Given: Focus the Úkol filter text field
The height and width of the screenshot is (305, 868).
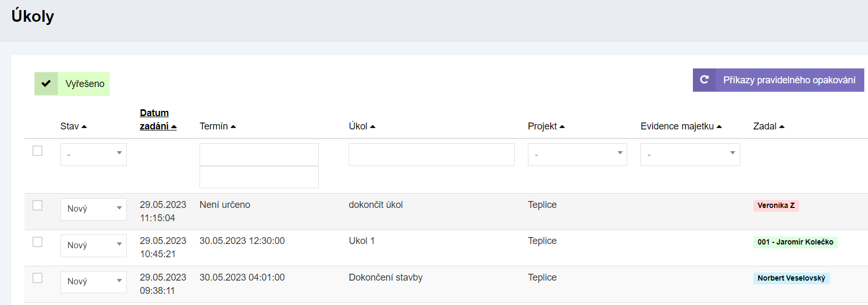Looking at the screenshot, I should coord(431,154).
